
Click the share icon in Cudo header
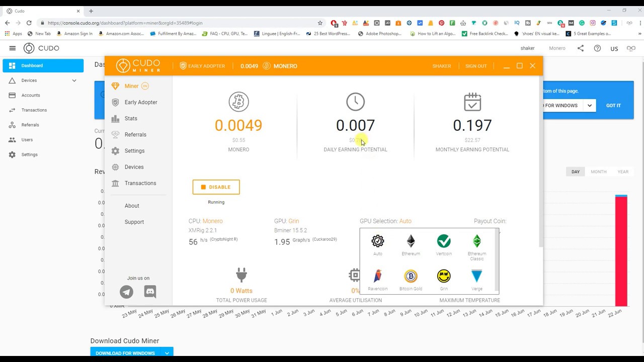580,48
